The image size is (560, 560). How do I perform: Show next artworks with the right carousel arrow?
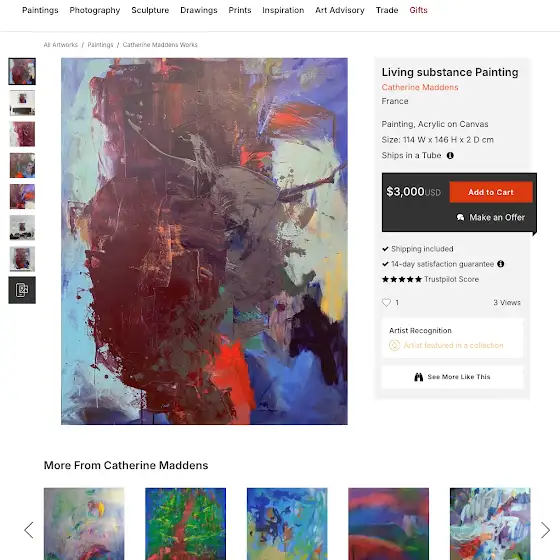pyautogui.click(x=545, y=530)
